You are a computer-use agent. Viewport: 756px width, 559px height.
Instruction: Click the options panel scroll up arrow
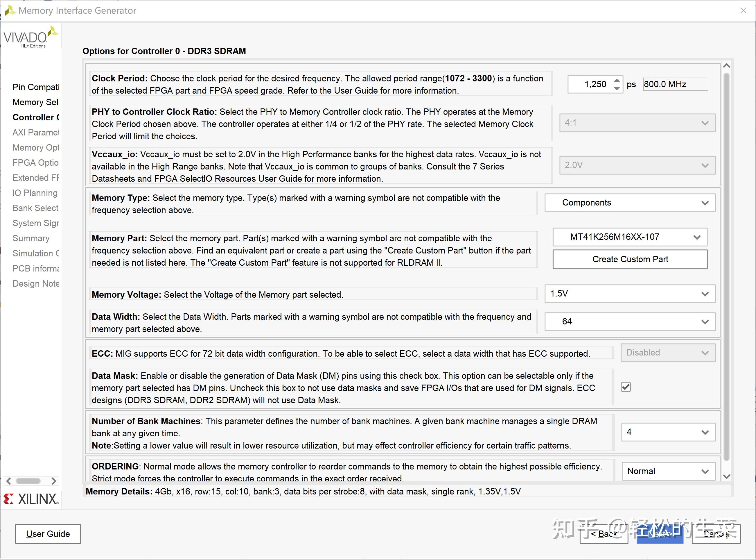tap(727, 66)
